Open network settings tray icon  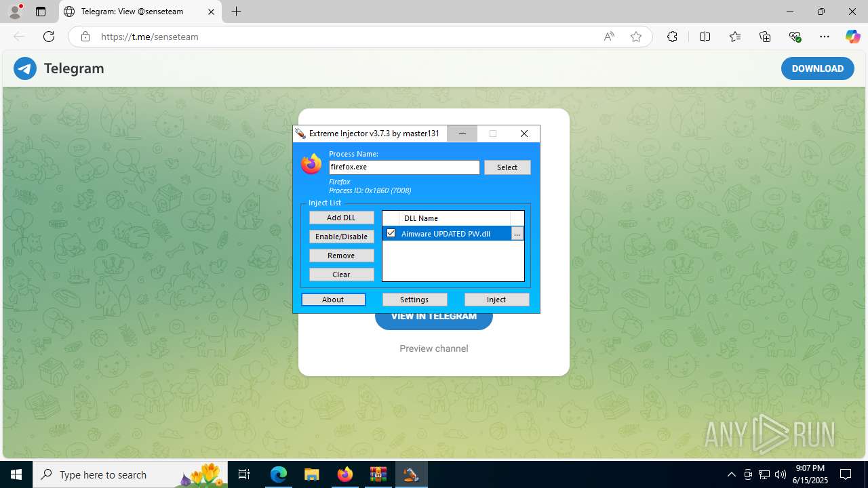coord(764,474)
